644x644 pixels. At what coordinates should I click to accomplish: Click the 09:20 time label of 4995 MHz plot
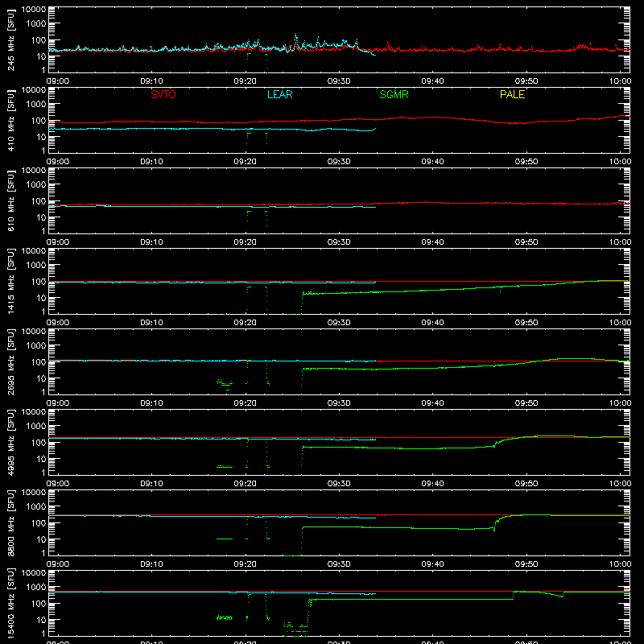(246, 484)
